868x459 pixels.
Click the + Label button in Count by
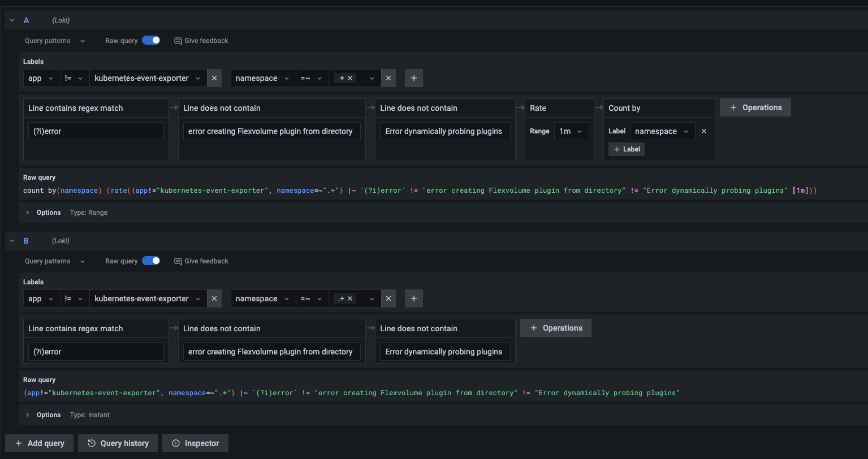point(626,149)
